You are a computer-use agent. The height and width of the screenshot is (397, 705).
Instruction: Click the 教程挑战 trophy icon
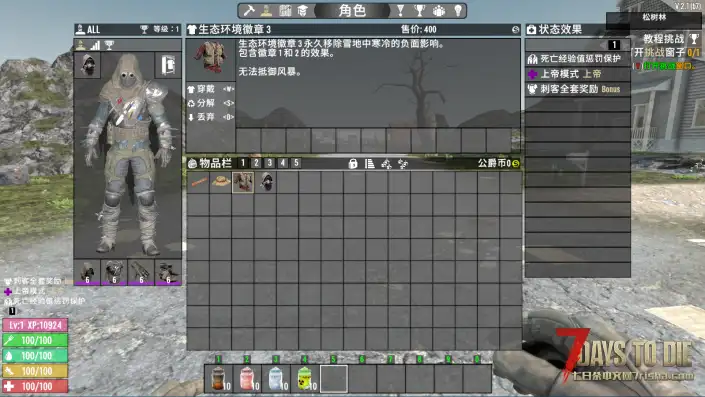point(694,39)
